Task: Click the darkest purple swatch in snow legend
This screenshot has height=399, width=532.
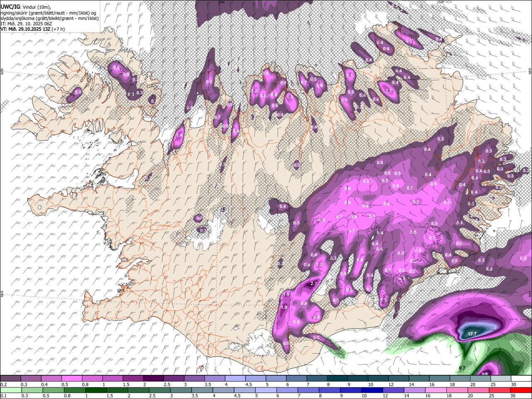Action: 153,378
